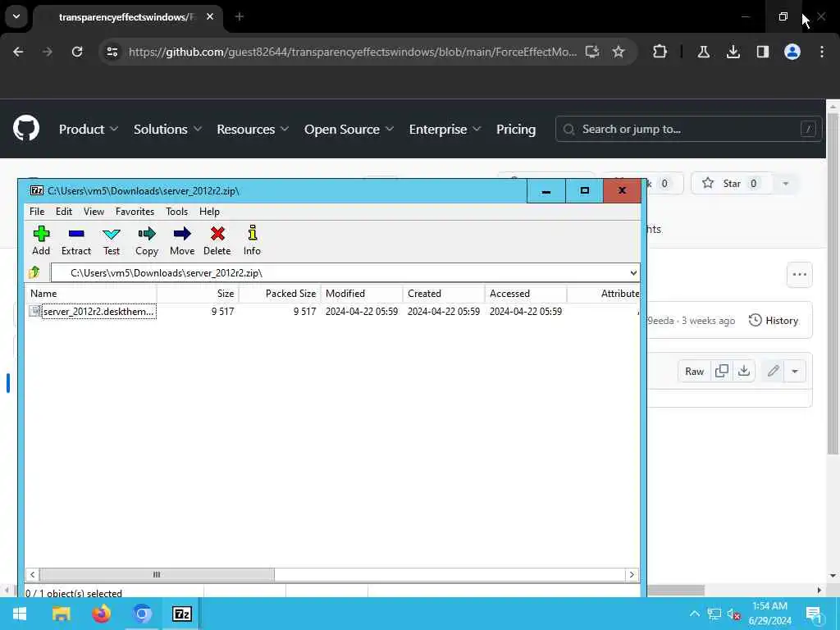Choose the Move toolbar icon
The width and height of the screenshot is (840, 630).
click(182, 240)
